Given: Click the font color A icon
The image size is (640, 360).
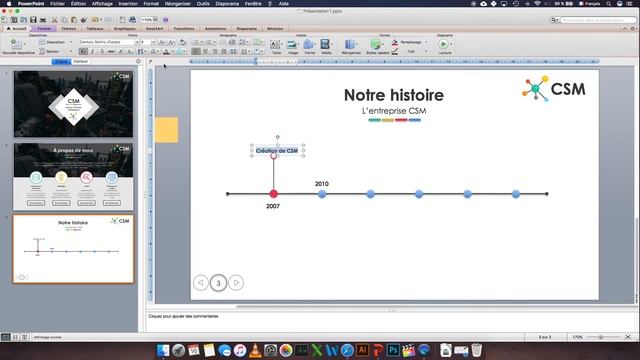Looking at the screenshot, I should tap(166, 51).
